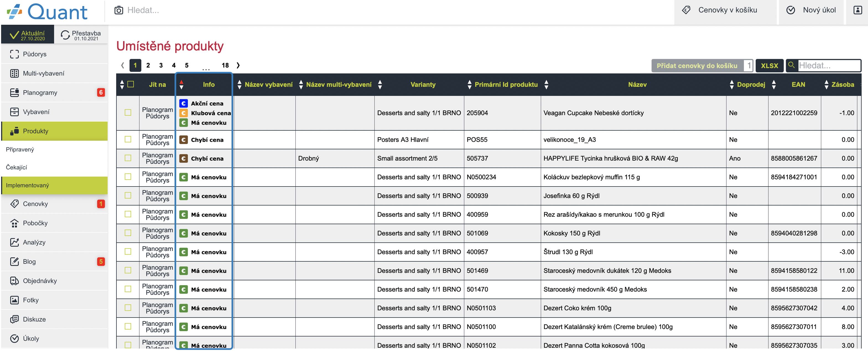The height and width of the screenshot is (351, 868).
Task: Click the check icon in Nový úkol
Action: click(x=791, y=10)
